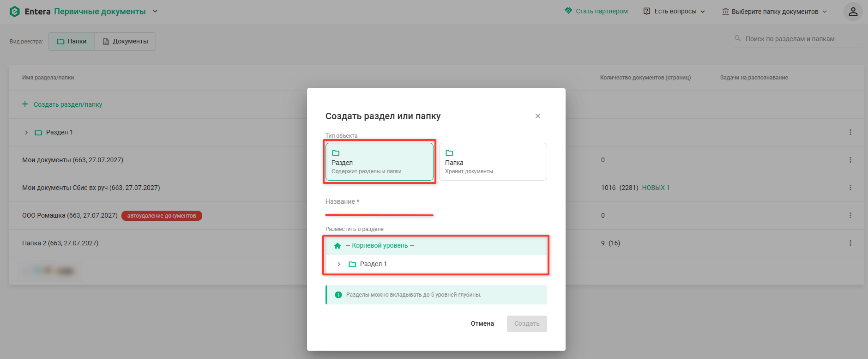Viewport: 868px width, 359px height.
Task: Click the Entera logo icon
Action: click(x=15, y=12)
